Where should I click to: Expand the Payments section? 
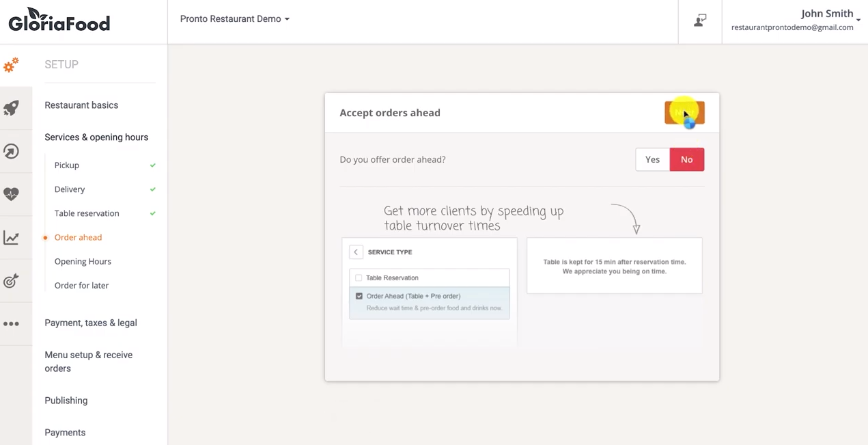65,433
